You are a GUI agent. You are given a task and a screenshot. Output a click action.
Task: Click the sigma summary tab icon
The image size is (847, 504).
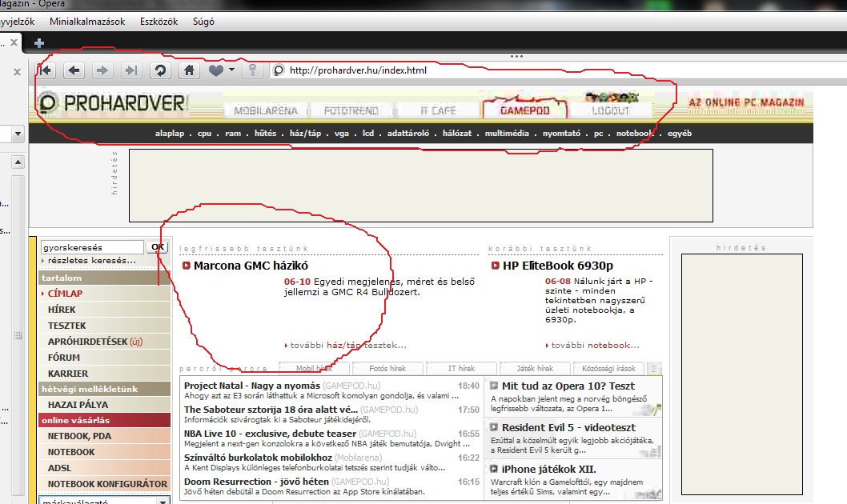pos(654,369)
